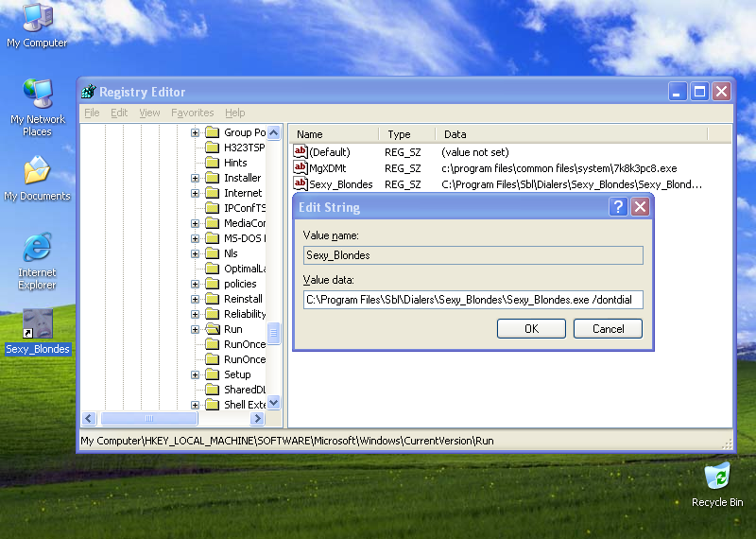The height and width of the screenshot is (539, 756).
Task: Expand the Nls tree node
Action: point(195,253)
